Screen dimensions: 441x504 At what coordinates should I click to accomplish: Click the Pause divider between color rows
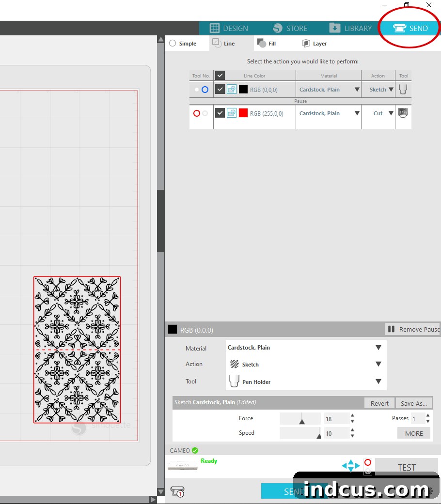pos(300,101)
